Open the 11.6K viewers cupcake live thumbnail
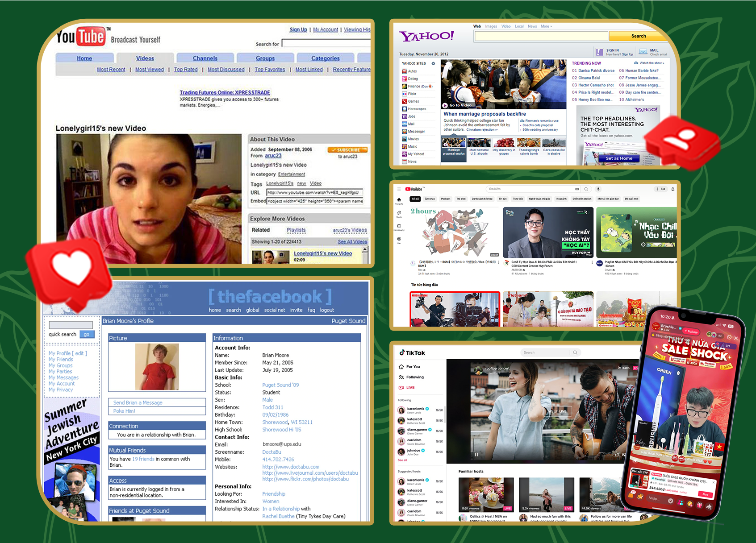This screenshot has height=543, width=756. tap(486, 494)
